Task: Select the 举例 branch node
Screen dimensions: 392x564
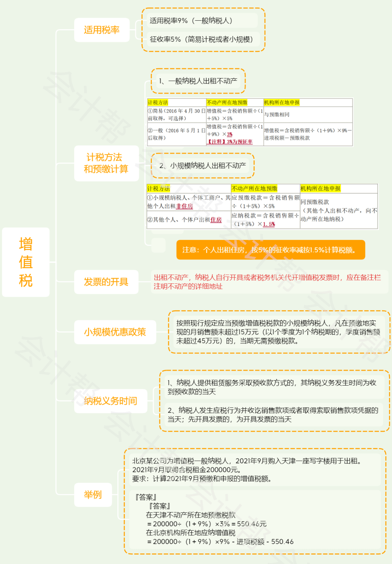Action: [x=93, y=495]
